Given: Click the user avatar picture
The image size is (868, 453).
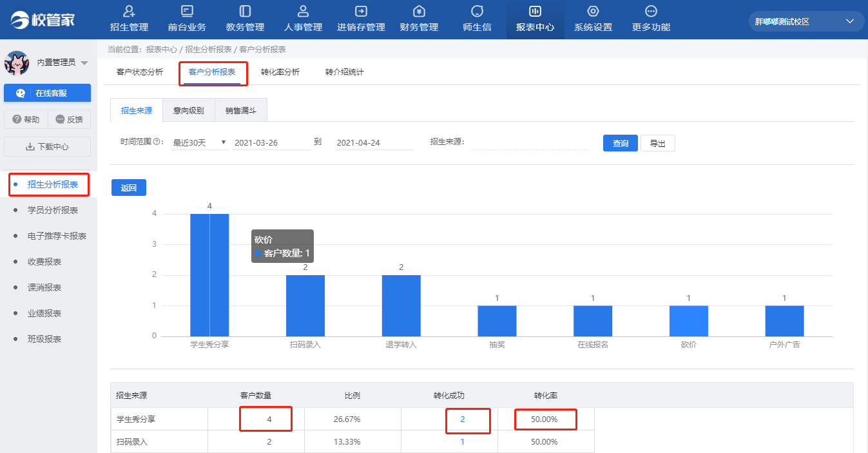Looking at the screenshot, I should pyautogui.click(x=17, y=63).
